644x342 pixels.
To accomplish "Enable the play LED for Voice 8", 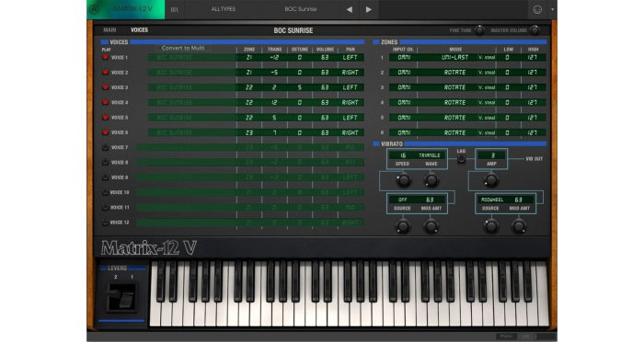I will pos(106,163).
